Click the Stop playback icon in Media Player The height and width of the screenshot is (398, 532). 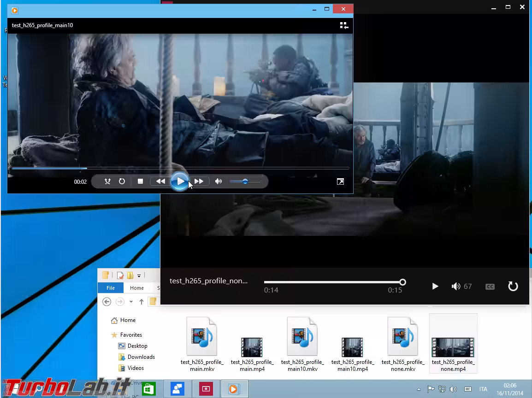pos(140,181)
